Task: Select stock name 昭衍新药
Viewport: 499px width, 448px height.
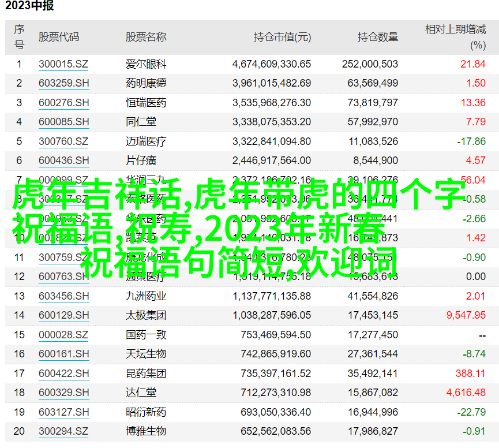Action: pyautogui.click(x=146, y=412)
